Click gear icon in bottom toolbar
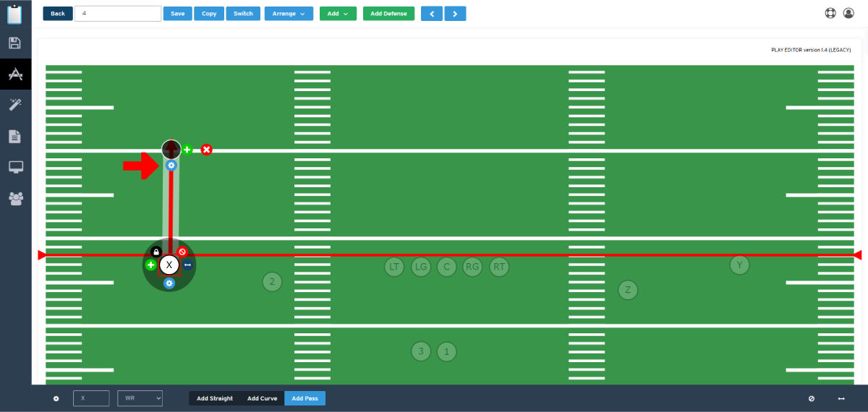868x412 pixels. tap(56, 398)
